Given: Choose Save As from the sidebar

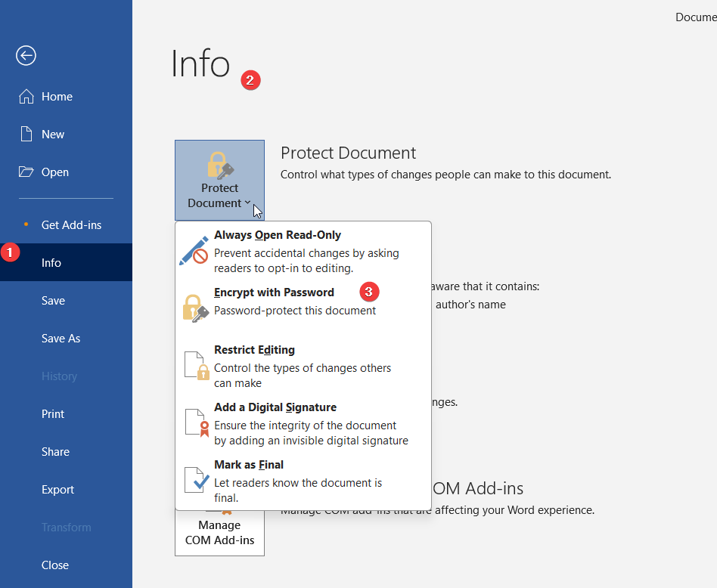Looking at the screenshot, I should (59, 338).
